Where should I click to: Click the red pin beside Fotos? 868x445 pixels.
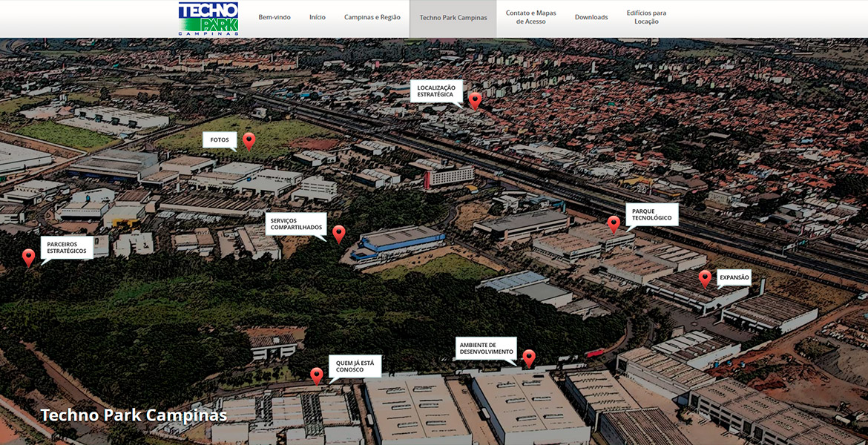(249, 141)
